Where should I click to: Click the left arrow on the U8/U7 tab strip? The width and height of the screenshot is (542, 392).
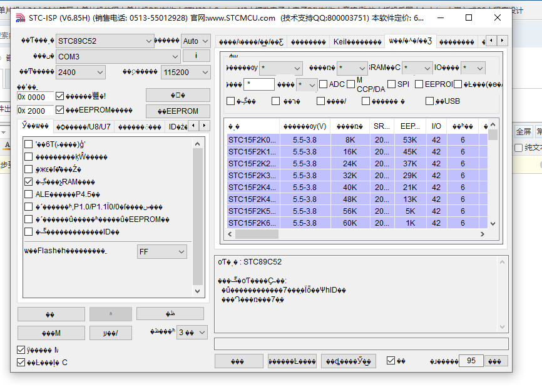click(x=193, y=126)
